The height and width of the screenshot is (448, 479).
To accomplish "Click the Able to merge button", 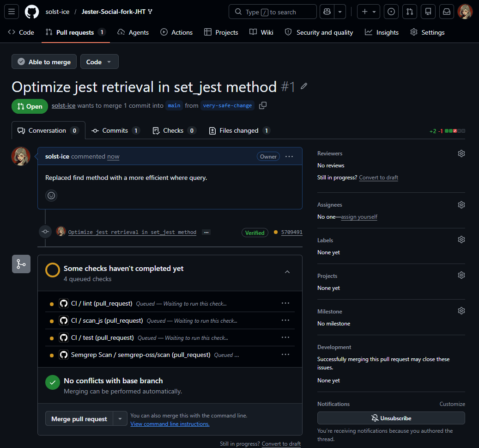I will coord(44,62).
